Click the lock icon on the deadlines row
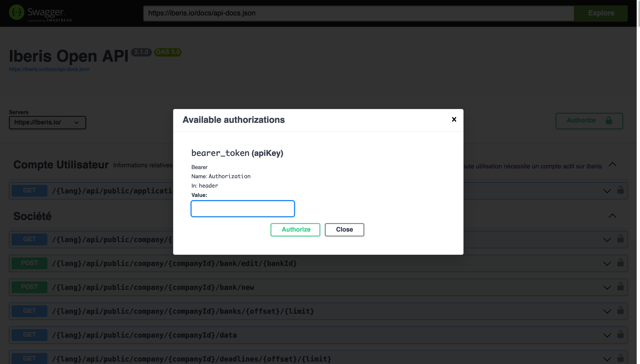 point(620,358)
